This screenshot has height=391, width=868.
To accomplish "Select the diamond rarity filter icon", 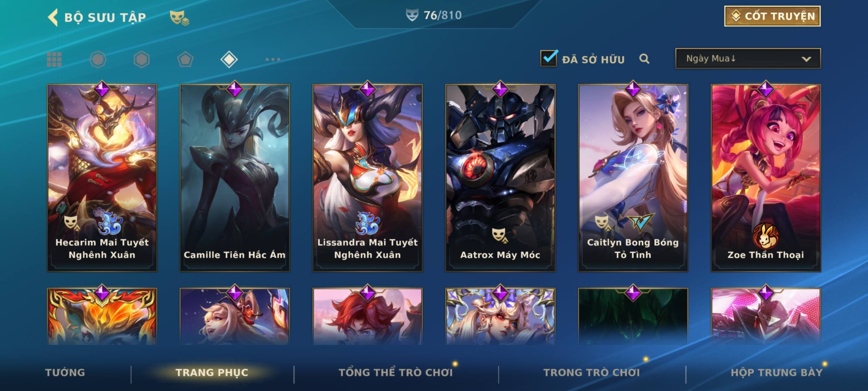I will pyautogui.click(x=229, y=59).
